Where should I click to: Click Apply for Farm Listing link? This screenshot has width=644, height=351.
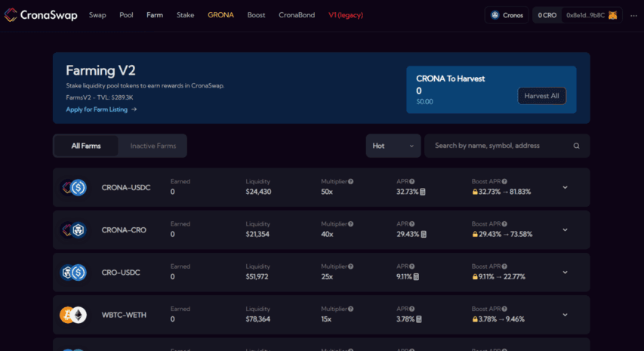pos(97,109)
